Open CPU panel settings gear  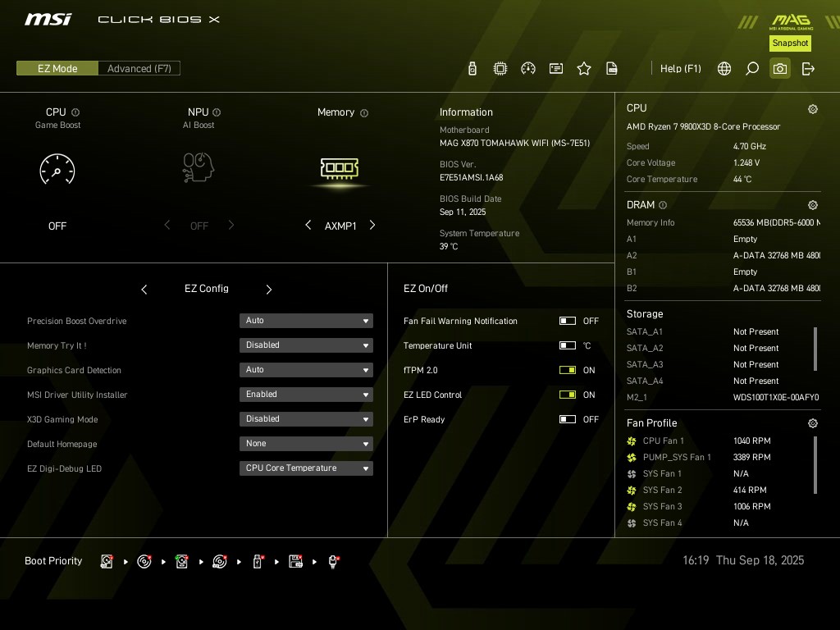813,109
